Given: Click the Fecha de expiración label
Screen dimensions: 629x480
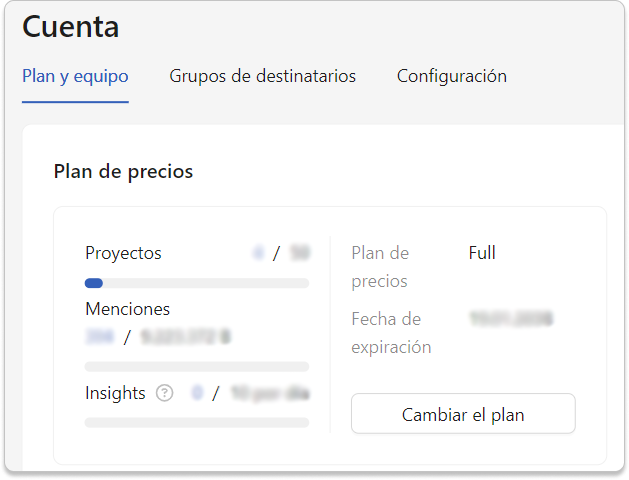Looking at the screenshot, I should [x=391, y=333].
